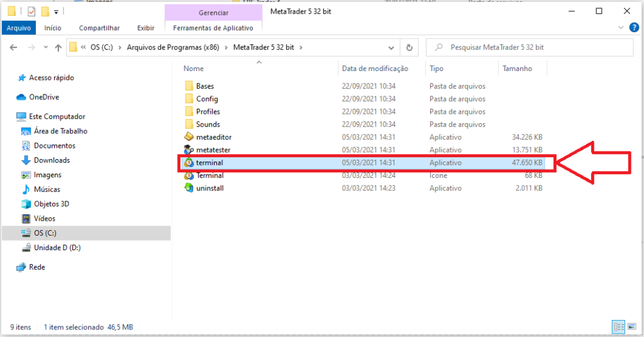Click the metaeditor application icon
This screenshot has width=644, height=337.
coord(189,137)
